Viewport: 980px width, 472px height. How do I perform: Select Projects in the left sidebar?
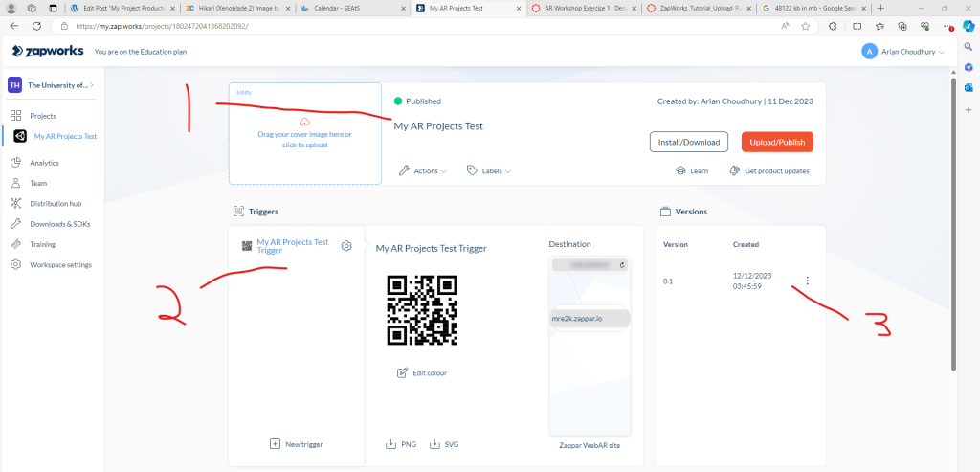pos(42,116)
